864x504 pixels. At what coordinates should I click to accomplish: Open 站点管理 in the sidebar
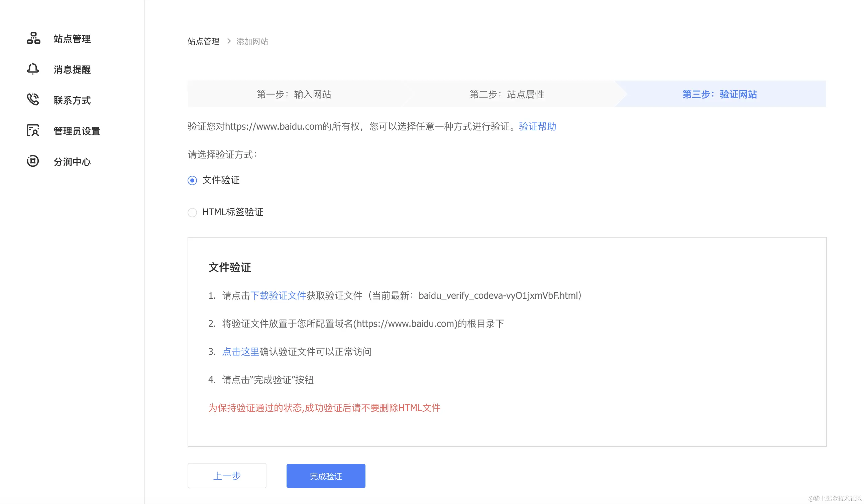(72, 39)
